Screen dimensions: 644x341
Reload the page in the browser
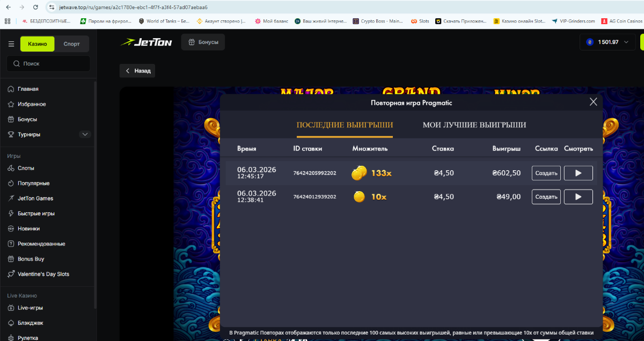[x=35, y=8]
